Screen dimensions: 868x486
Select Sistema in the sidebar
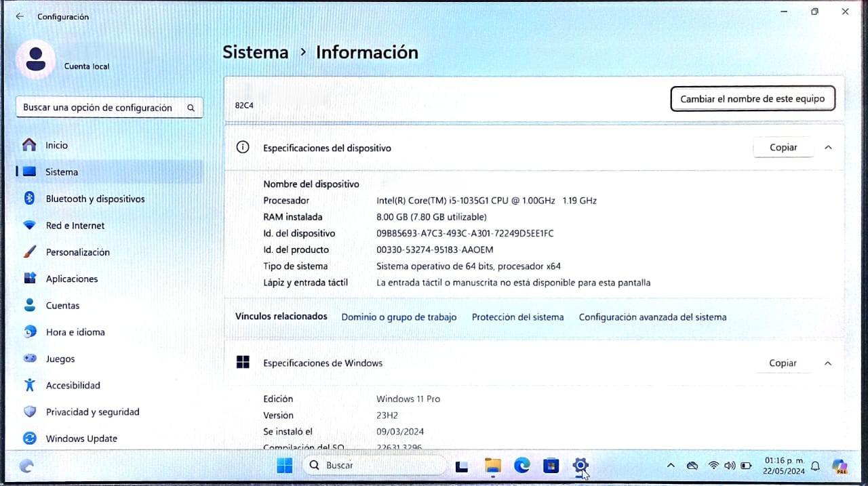point(108,172)
